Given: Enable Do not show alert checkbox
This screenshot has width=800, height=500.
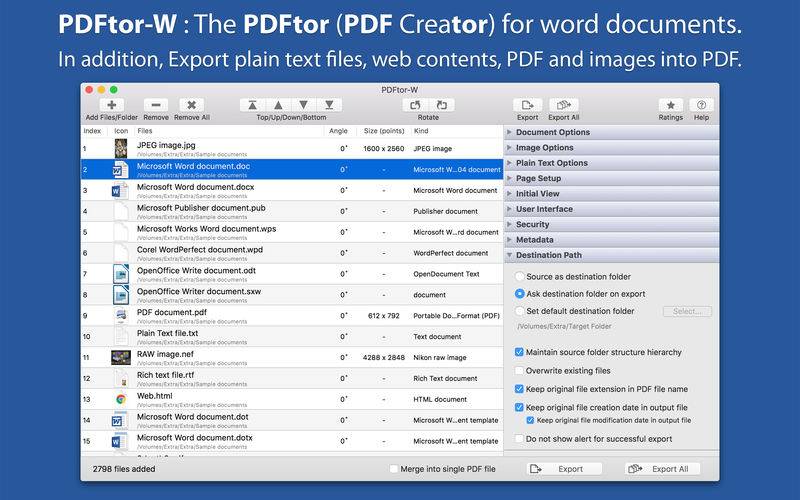Looking at the screenshot, I should tap(519, 439).
